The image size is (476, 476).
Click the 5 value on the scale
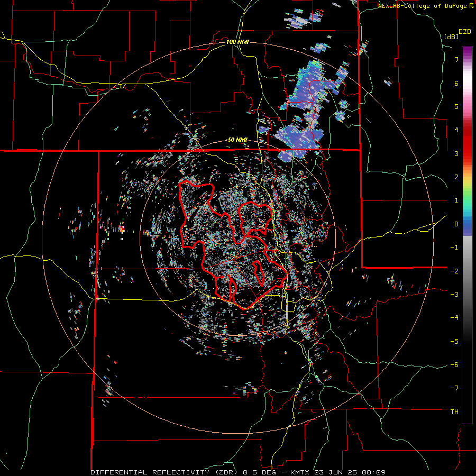pos(456,106)
